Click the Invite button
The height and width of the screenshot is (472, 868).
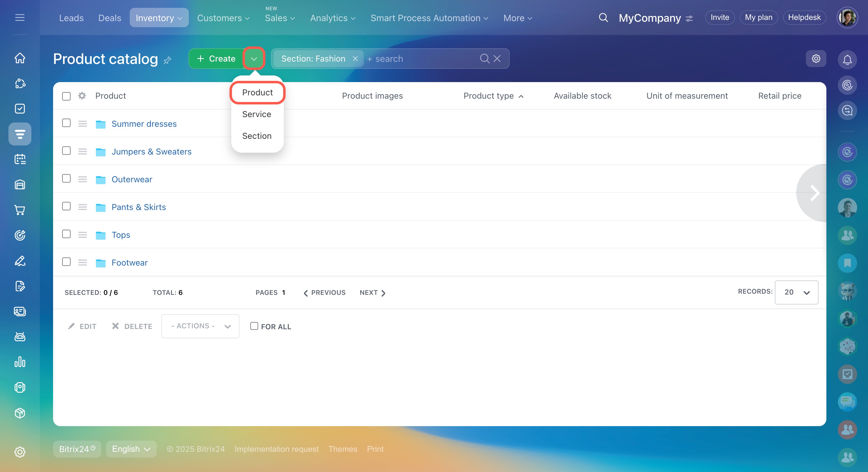click(719, 18)
